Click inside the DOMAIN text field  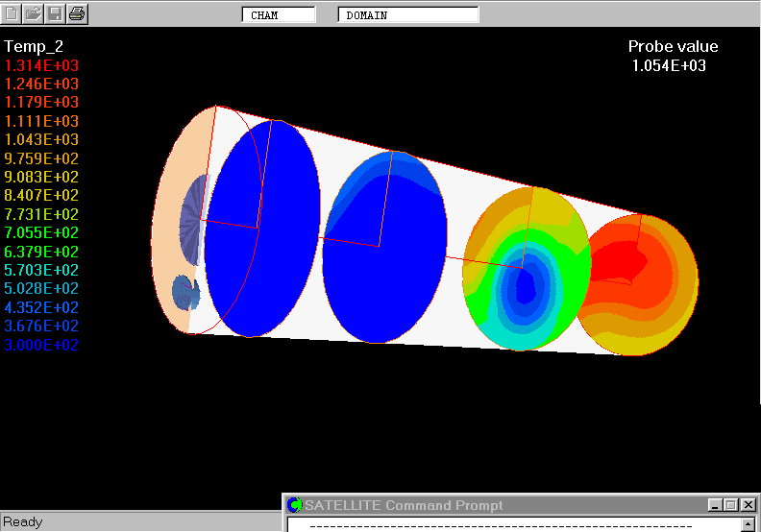(x=408, y=15)
